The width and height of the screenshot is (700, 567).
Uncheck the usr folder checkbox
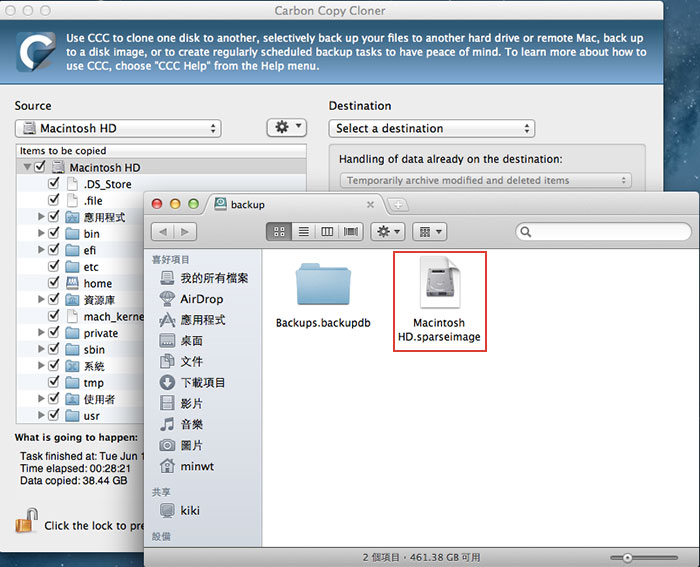(x=54, y=415)
